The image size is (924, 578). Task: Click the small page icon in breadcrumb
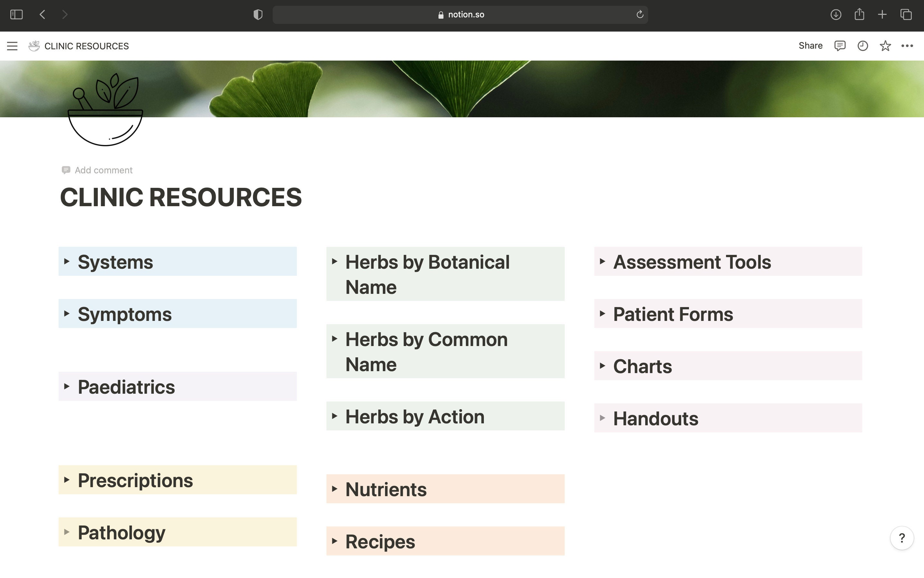click(34, 46)
